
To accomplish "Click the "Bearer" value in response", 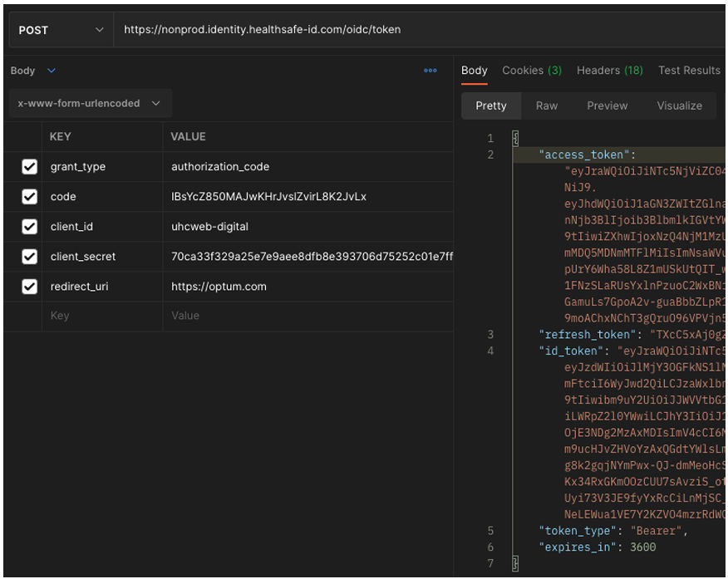I will (x=656, y=531).
